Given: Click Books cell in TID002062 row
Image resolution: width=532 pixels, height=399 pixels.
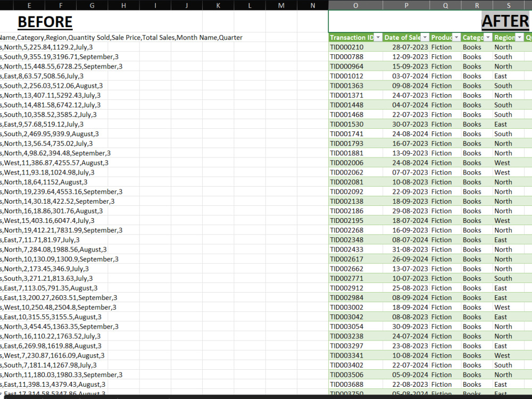Looking at the screenshot, I should pyautogui.click(x=477, y=172).
